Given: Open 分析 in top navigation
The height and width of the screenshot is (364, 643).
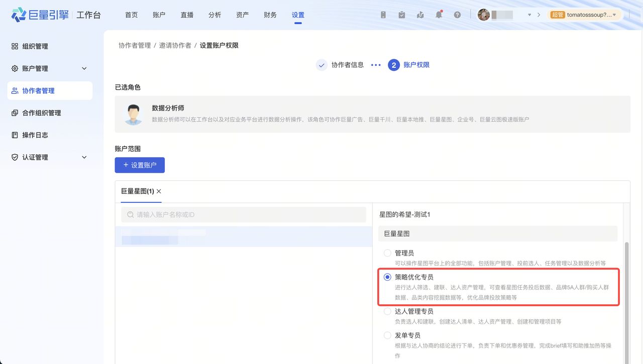Looking at the screenshot, I should coord(215,15).
